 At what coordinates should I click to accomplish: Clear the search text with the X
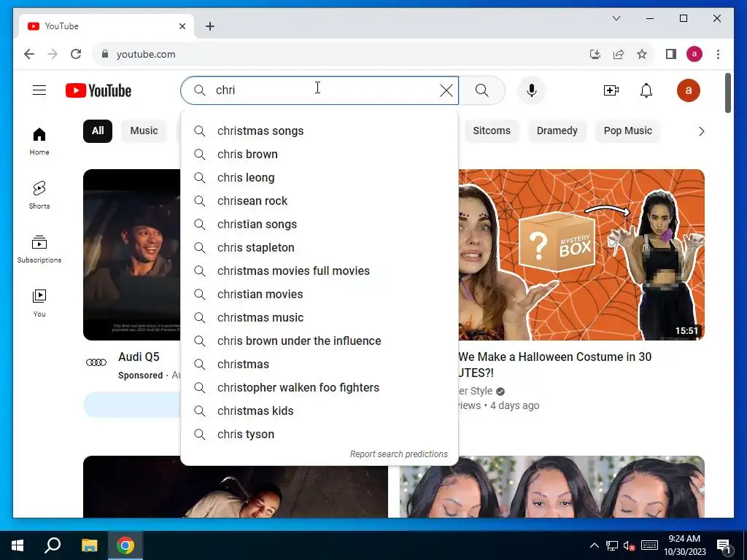pyautogui.click(x=446, y=90)
